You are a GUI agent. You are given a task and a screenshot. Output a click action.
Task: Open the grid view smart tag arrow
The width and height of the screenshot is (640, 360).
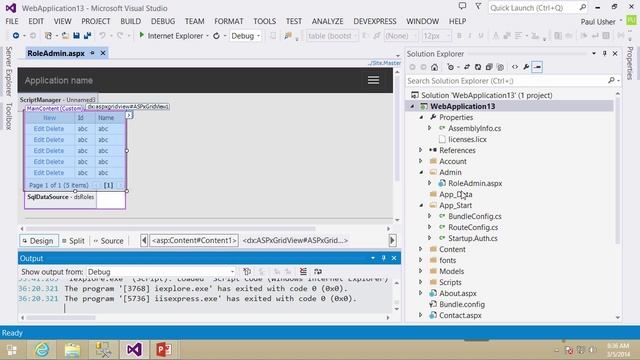(x=129, y=115)
